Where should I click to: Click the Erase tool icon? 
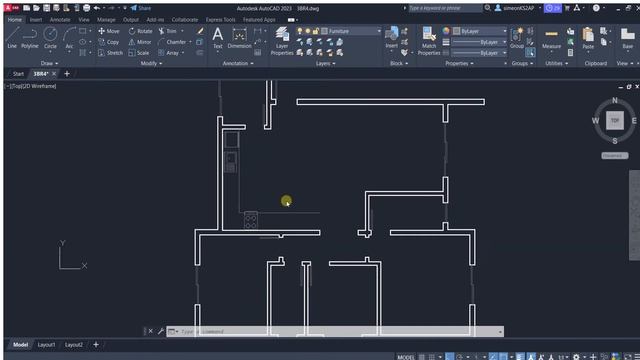(200, 31)
